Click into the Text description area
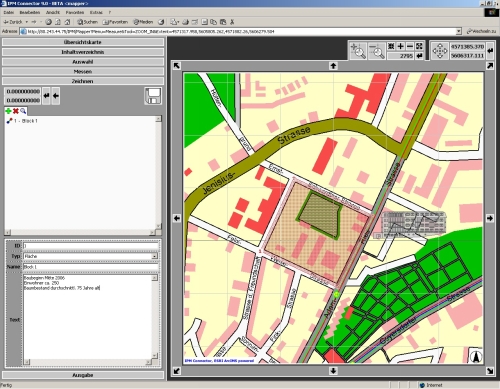This screenshot has height=389, width=500. (87, 317)
